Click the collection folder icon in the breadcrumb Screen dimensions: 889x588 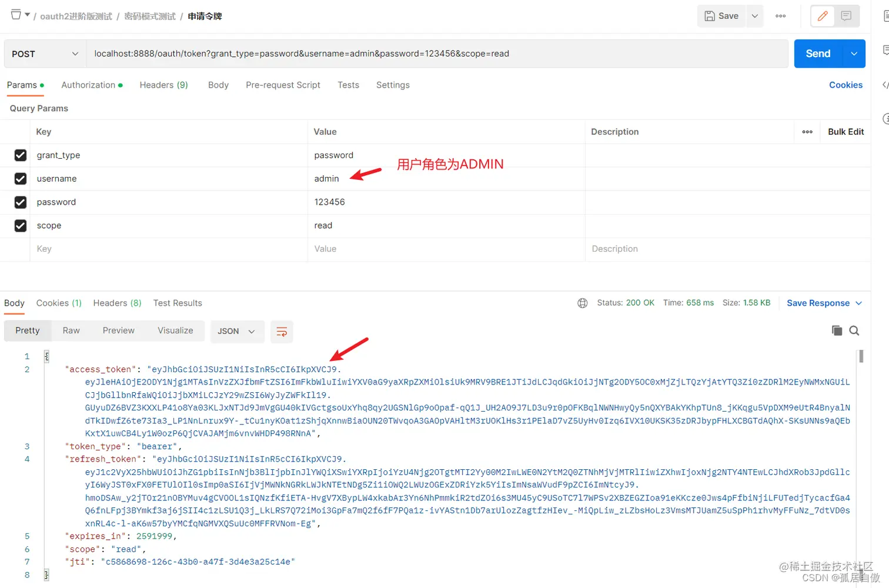tap(16, 15)
